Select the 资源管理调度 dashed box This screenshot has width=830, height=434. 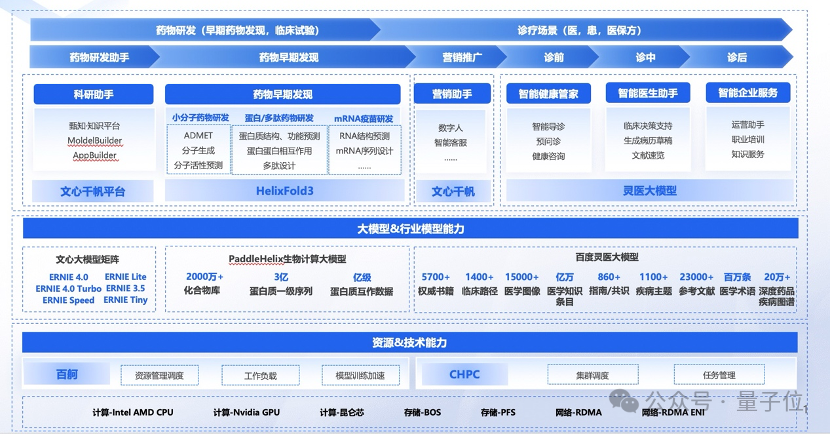coord(159,375)
